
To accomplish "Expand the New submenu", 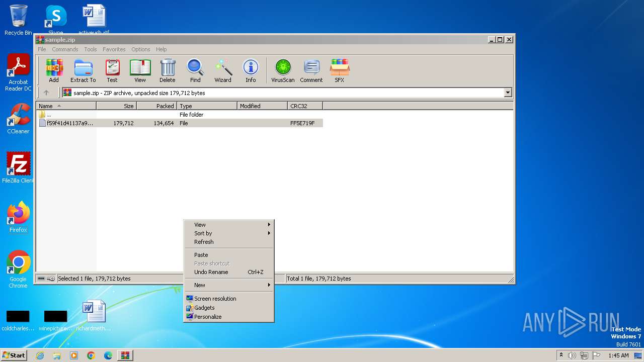I will 228,285.
